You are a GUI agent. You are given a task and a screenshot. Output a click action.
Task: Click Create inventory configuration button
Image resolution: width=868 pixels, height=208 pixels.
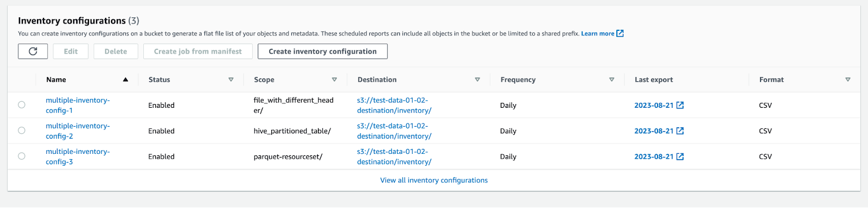pyautogui.click(x=322, y=51)
